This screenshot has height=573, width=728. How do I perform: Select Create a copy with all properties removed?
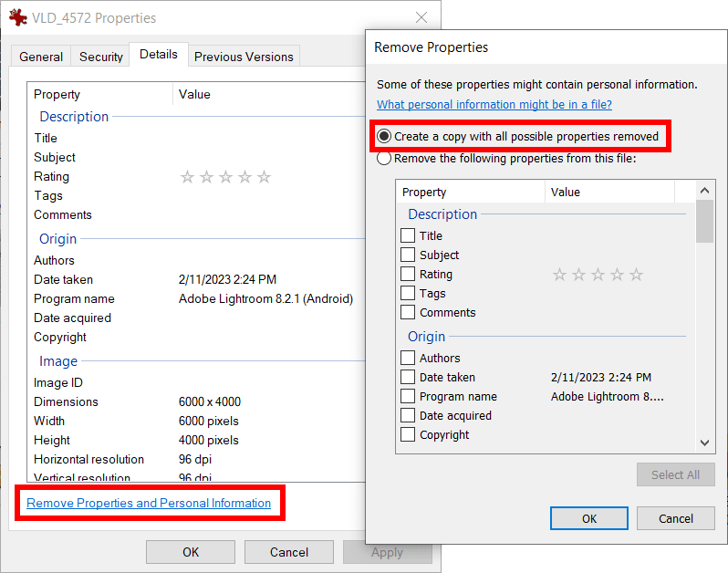385,136
